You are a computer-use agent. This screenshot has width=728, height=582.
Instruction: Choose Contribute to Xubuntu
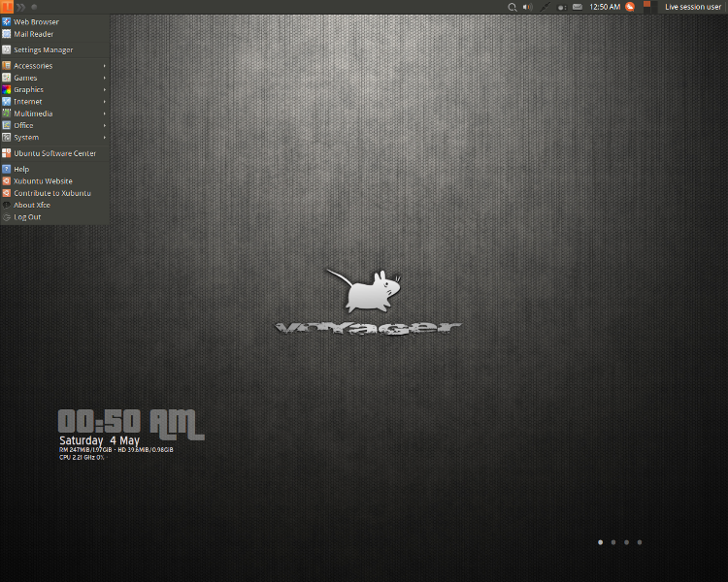54,193
